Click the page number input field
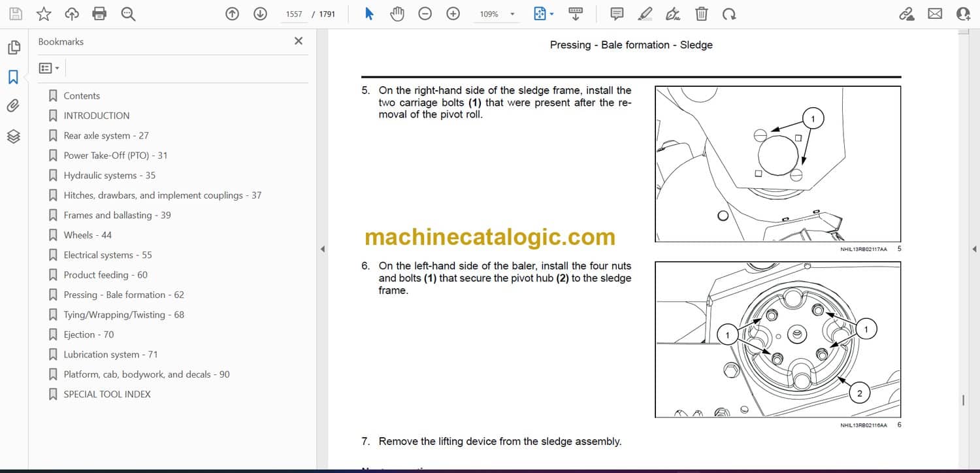980x473 pixels. coord(294,14)
